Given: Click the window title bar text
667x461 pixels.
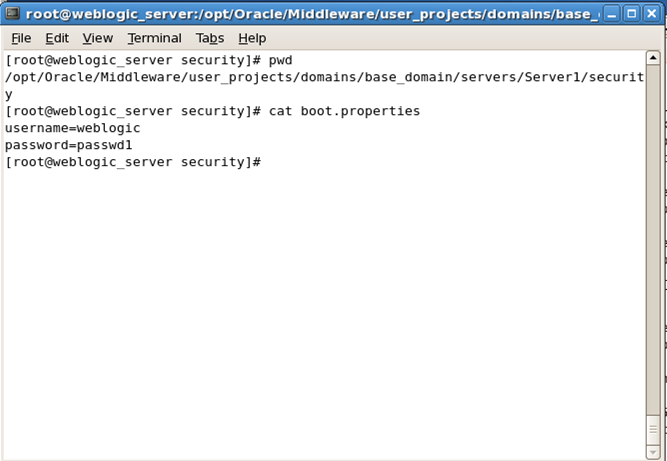Looking at the screenshot, I should click(x=312, y=14).
